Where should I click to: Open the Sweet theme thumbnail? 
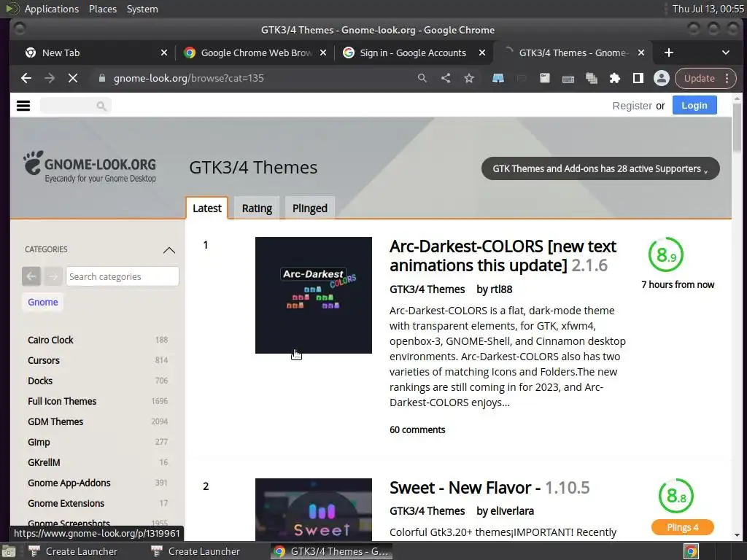(x=314, y=509)
